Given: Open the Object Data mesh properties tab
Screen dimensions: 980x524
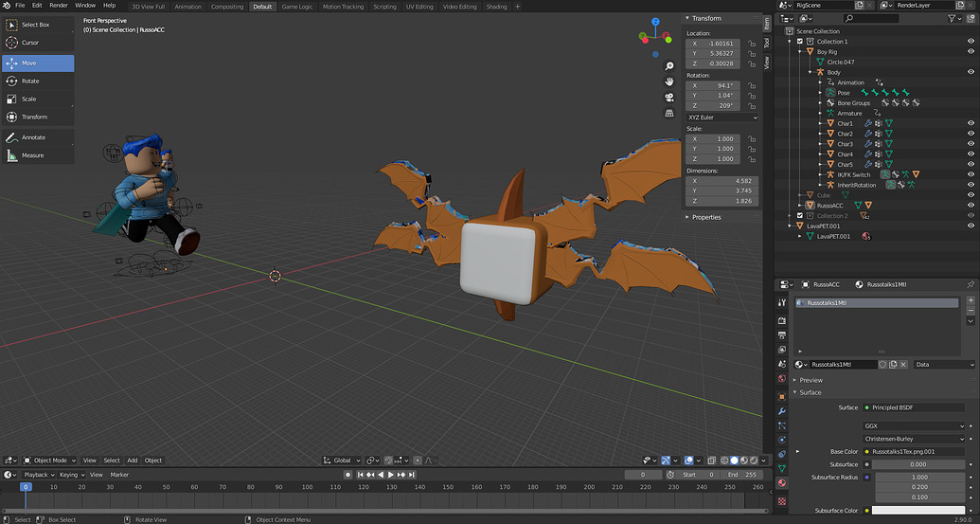Looking at the screenshot, I should (x=782, y=468).
